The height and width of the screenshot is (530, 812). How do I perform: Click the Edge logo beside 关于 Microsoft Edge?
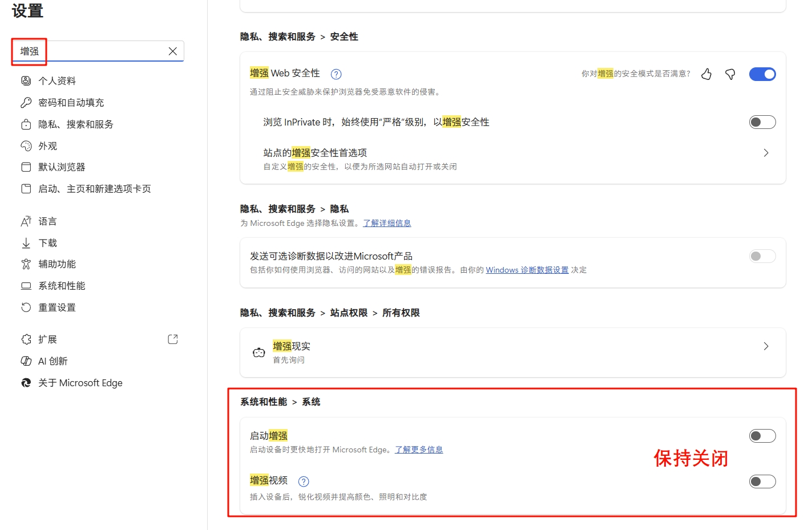26,382
